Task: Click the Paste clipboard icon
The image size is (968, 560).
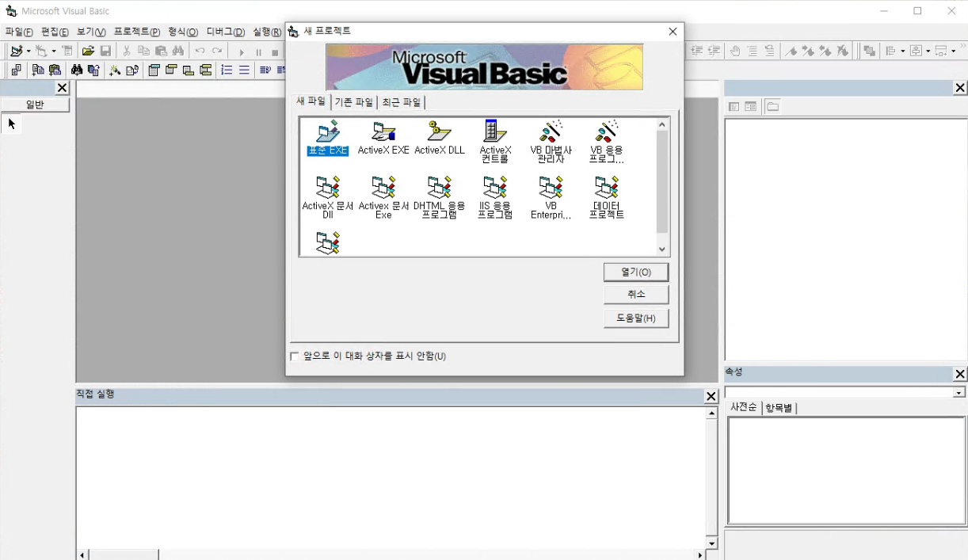Action: tap(161, 51)
